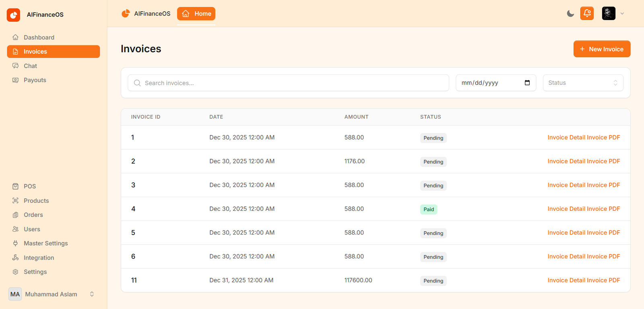Click the AIFinanceOS logo in sidebar
644x309 pixels.
[13, 15]
